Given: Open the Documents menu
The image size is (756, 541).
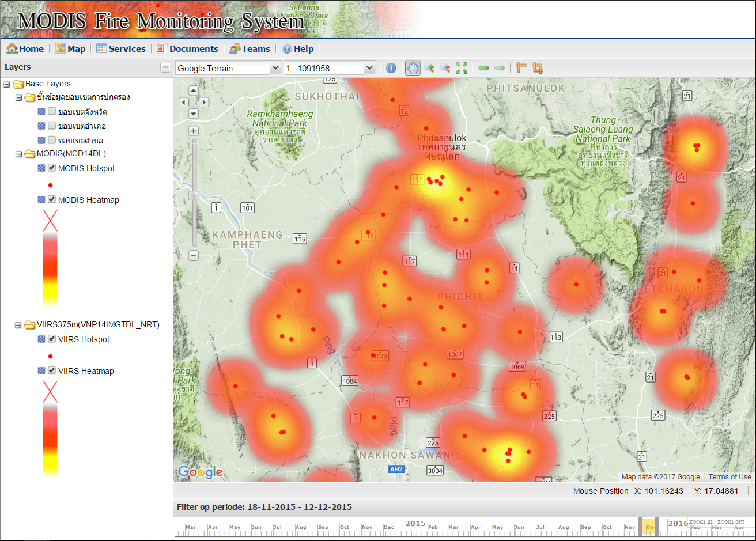Looking at the screenshot, I should [x=188, y=49].
